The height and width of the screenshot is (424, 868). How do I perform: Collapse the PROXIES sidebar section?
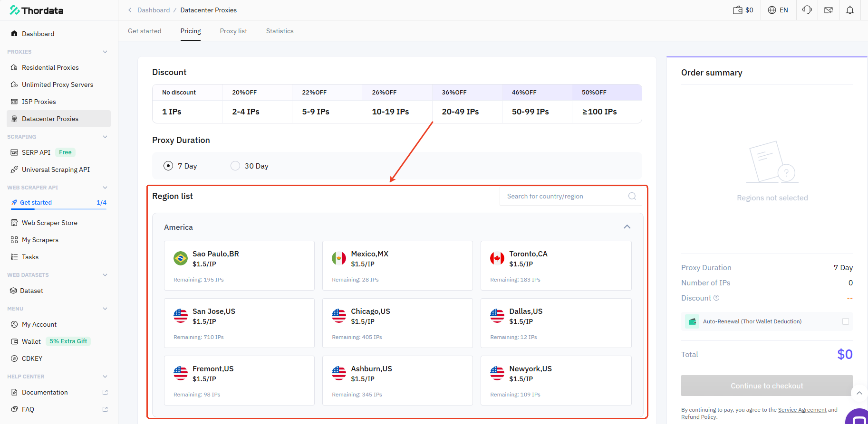(105, 52)
